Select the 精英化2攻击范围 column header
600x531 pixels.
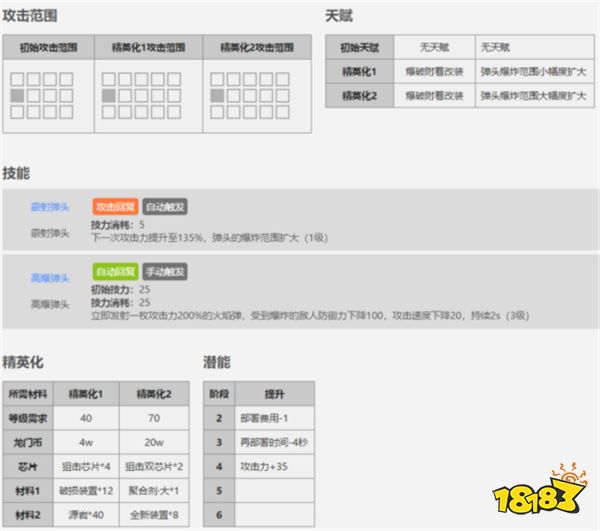point(256,47)
